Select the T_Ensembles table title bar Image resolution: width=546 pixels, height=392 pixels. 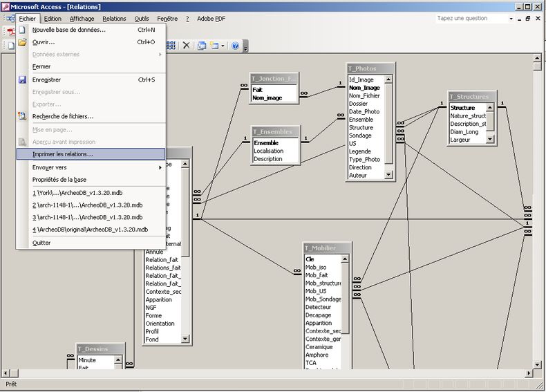point(276,132)
